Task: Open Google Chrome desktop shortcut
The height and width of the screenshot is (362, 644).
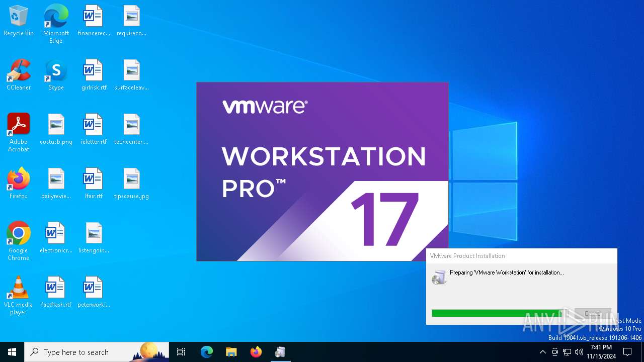Action: pyautogui.click(x=19, y=241)
